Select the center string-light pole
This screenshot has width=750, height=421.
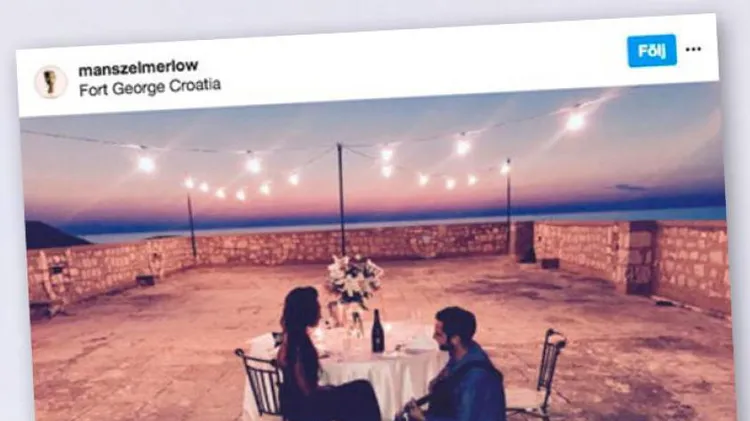point(341,199)
